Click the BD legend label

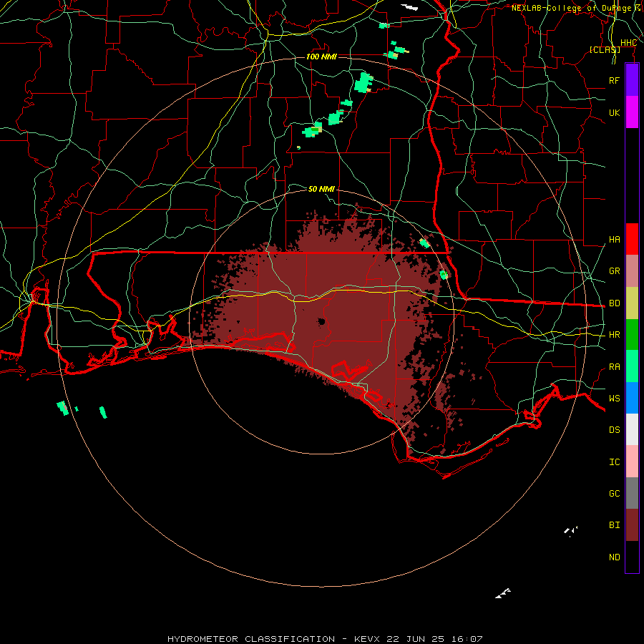point(615,303)
